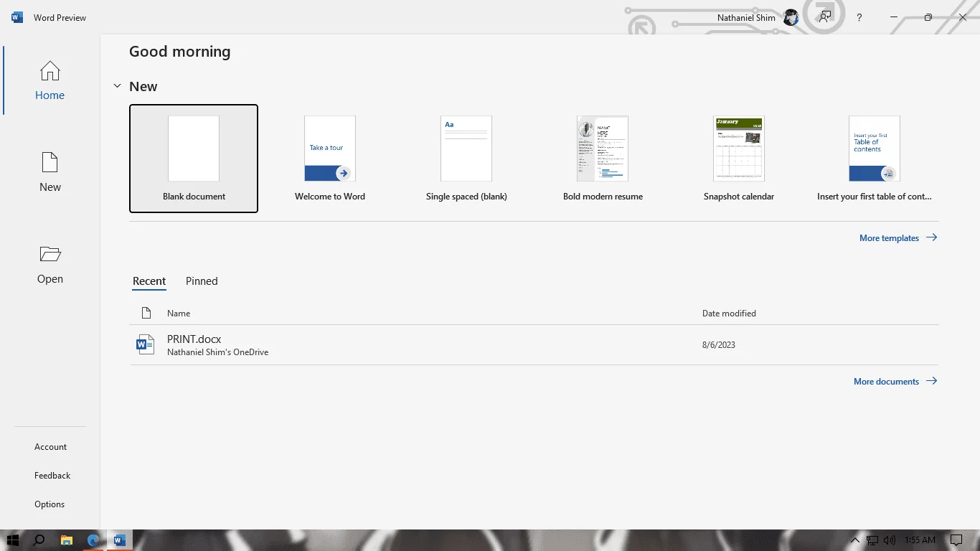Click the Word logo in title bar
The width and height of the screenshot is (980, 551).
(x=17, y=17)
